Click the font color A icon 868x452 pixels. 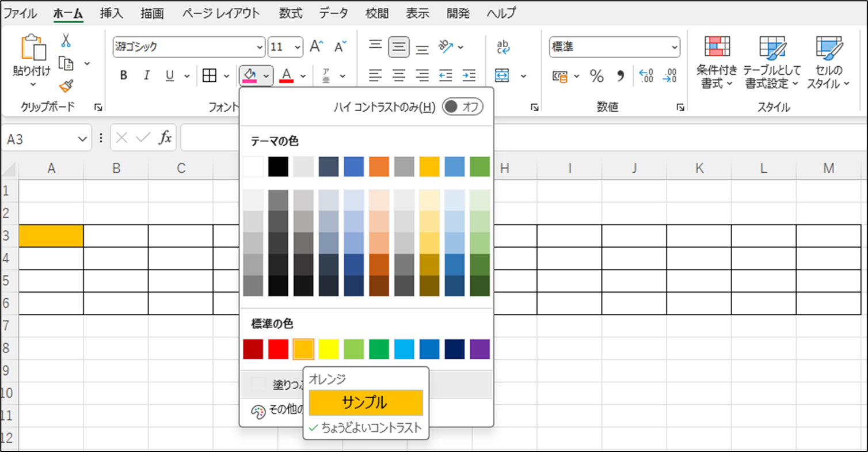[287, 75]
